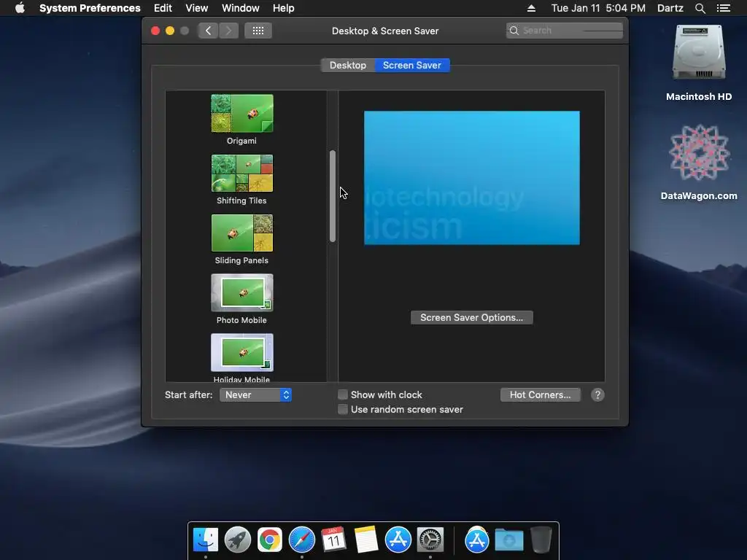747x560 pixels.
Task: Click System Preferences gear in Dock
Action: click(430, 540)
